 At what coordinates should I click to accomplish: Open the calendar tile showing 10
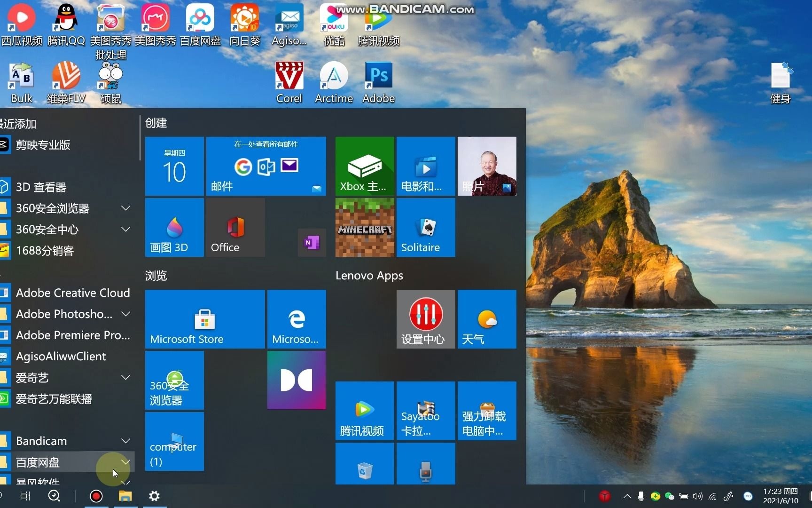(x=174, y=166)
